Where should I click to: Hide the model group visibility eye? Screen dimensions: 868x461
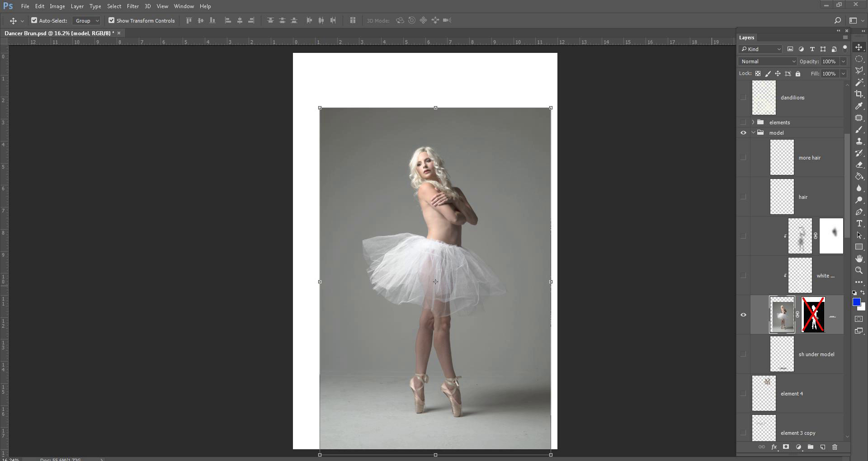[x=743, y=133]
